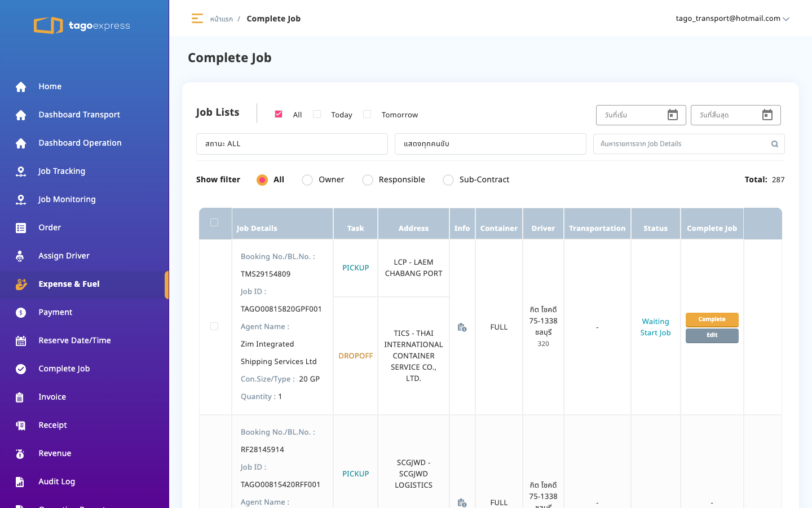The height and width of the screenshot is (508, 812).
Task: Click the Assign Driver person icon
Action: pos(20,256)
